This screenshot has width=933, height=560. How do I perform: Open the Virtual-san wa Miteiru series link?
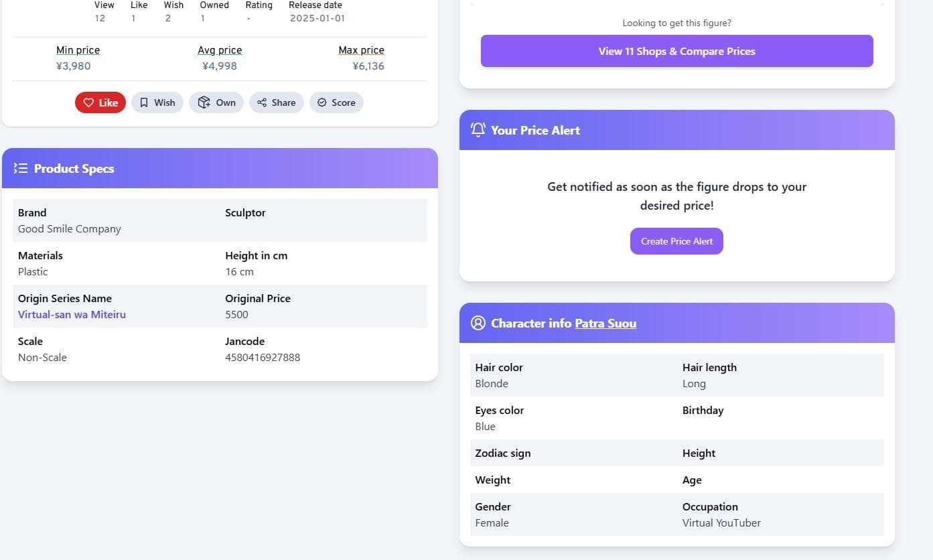pyautogui.click(x=72, y=314)
